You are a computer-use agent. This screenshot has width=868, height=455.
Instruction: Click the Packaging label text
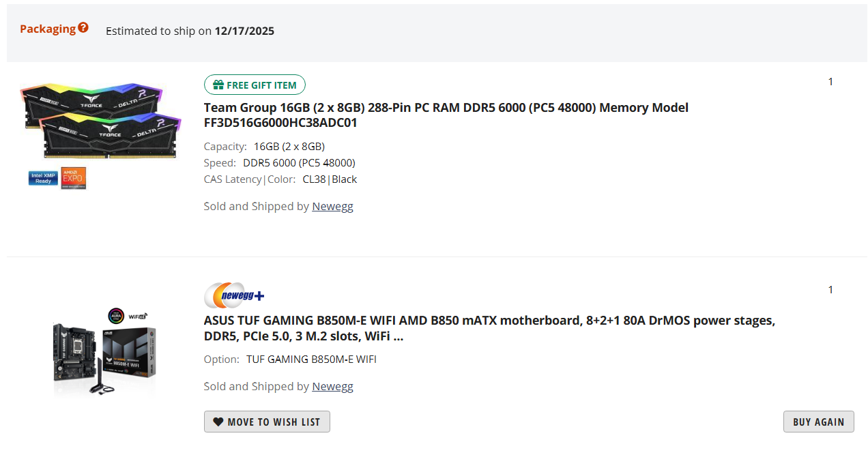click(48, 29)
